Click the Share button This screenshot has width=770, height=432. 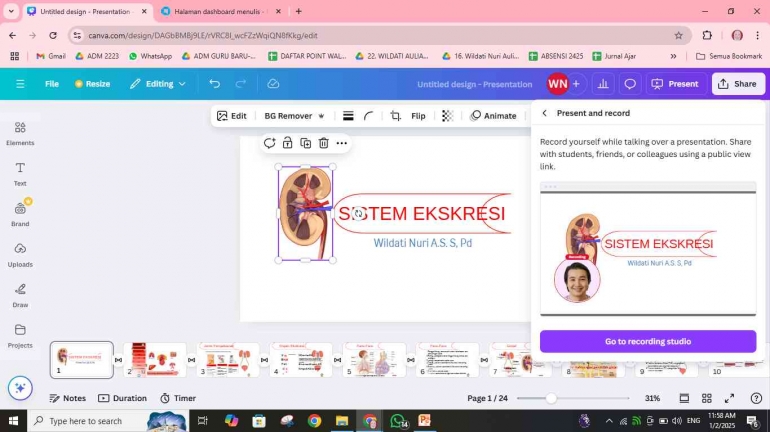[x=738, y=84]
